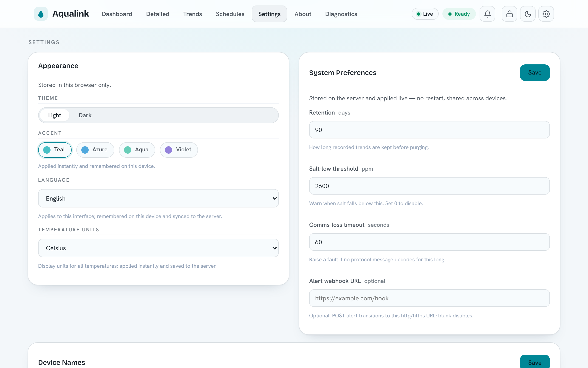Pick the Aqua accent chip
The image size is (588, 368).
tap(137, 150)
